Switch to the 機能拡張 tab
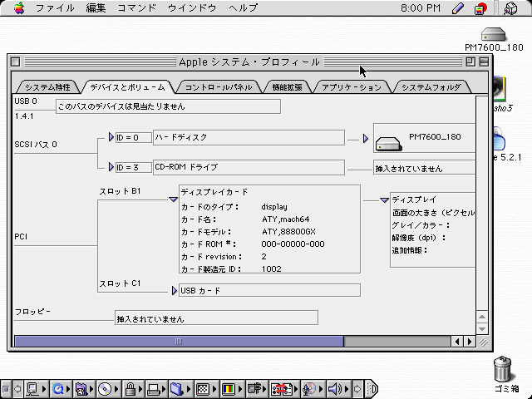532x399 pixels. (287, 87)
